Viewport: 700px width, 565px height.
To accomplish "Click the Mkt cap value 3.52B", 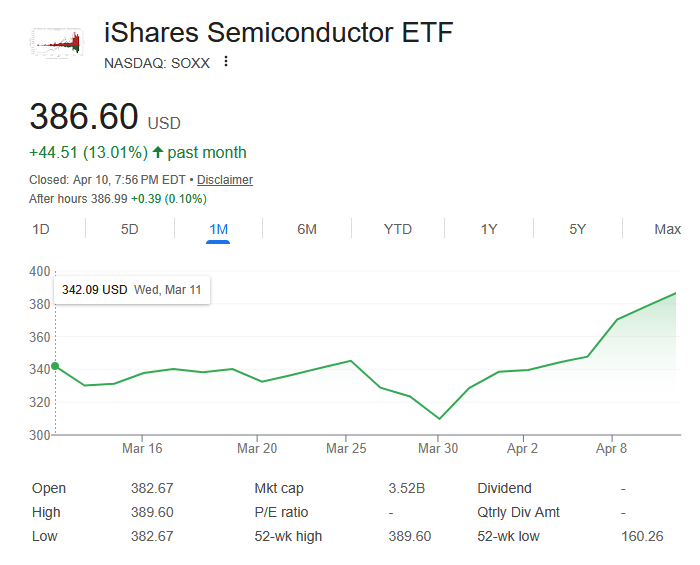I will tap(407, 488).
